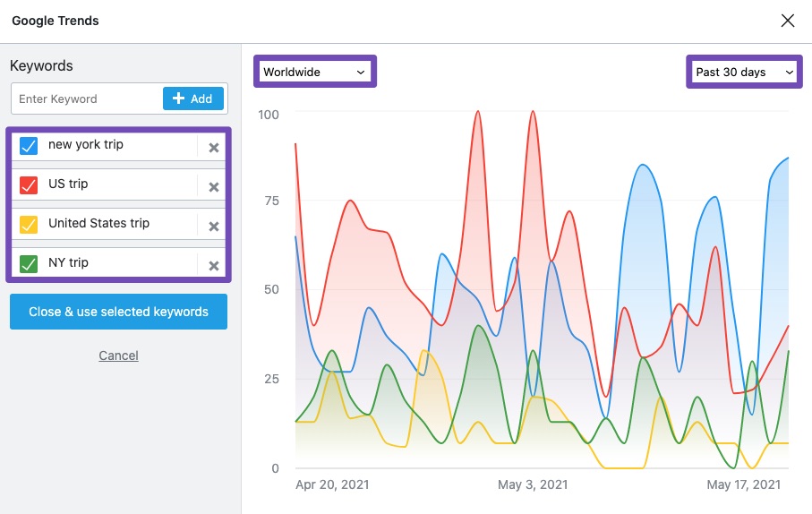Click the 100 y-axis label
This screenshot has width=812, height=514.
pyautogui.click(x=269, y=115)
